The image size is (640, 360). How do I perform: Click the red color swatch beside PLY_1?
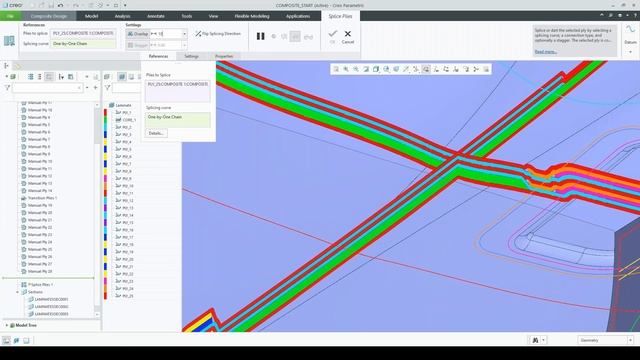tap(105, 112)
